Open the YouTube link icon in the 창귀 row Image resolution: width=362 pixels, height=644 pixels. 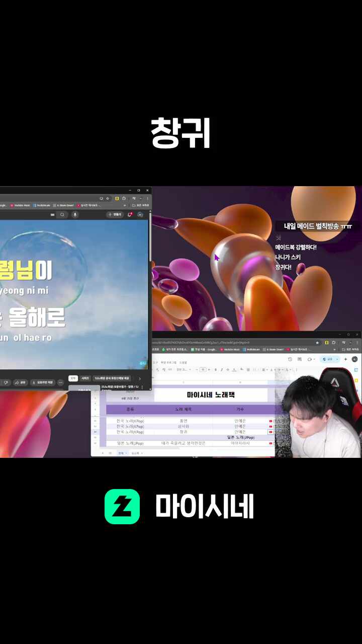[x=270, y=432]
